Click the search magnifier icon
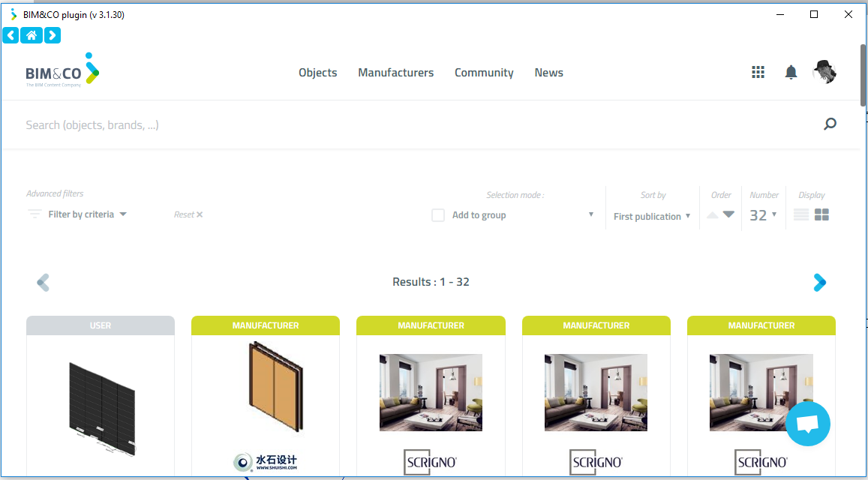Viewport: 868px width, 480px height. tap(830, 124)
